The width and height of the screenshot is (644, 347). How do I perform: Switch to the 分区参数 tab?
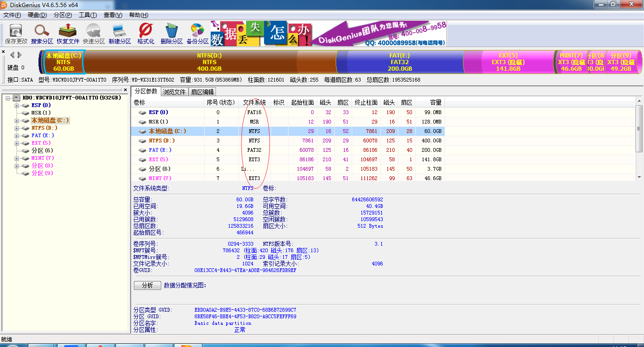[x=146, y=91]
